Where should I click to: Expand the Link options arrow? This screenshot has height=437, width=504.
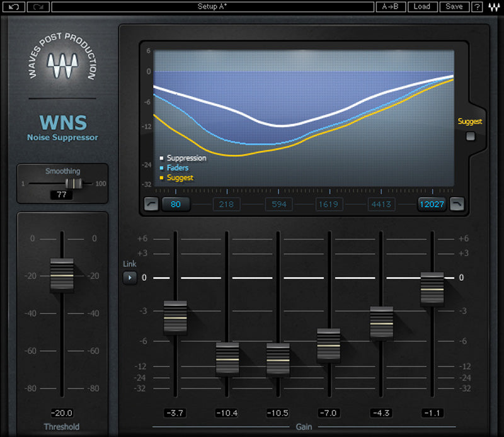click(x=130, y=277)
